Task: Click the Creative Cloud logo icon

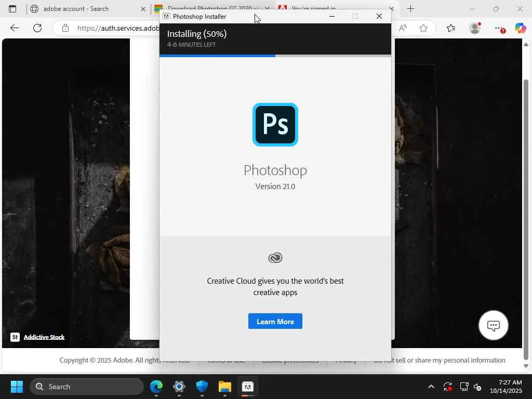Action: tap(275, 258)
